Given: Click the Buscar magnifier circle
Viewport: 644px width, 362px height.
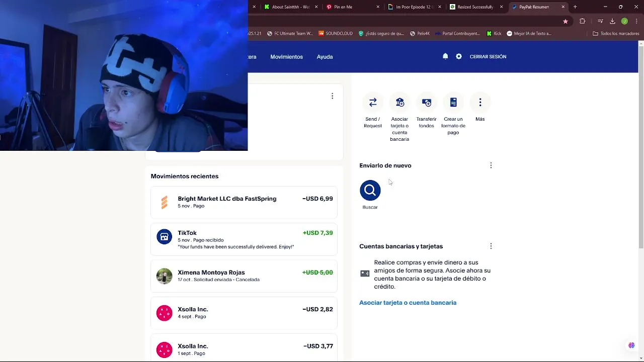Looking at the screenshot, I should [x=370, y=190].
